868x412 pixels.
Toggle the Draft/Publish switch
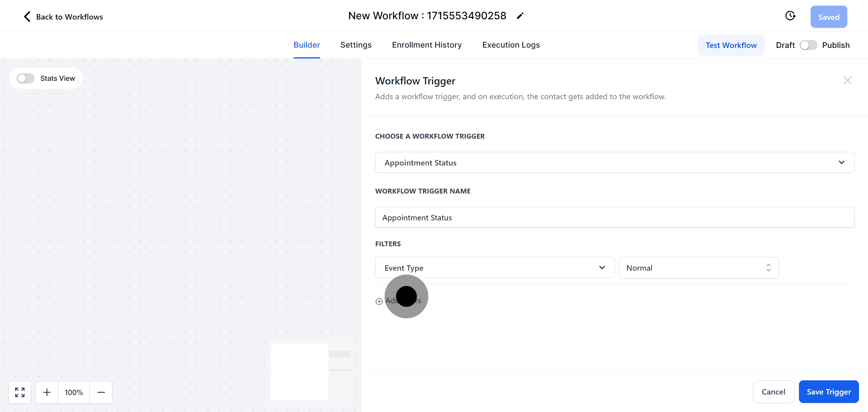[808, 45]
